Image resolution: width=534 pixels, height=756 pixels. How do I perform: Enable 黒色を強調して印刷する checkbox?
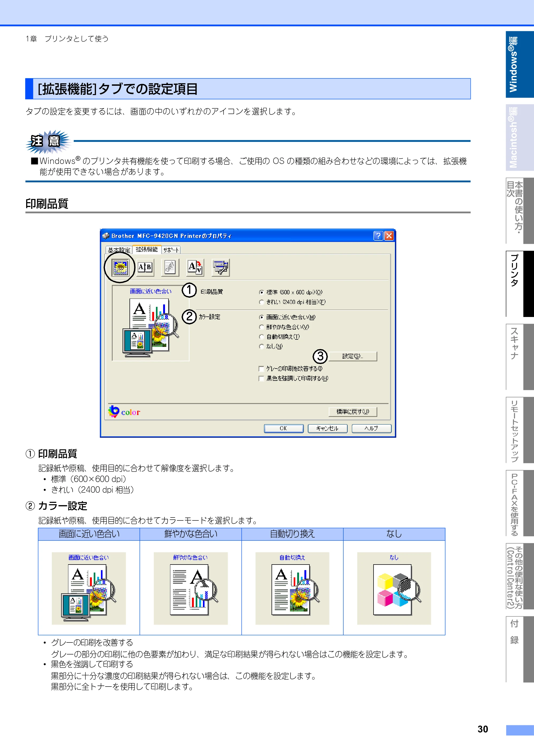(x=261, y=379)
